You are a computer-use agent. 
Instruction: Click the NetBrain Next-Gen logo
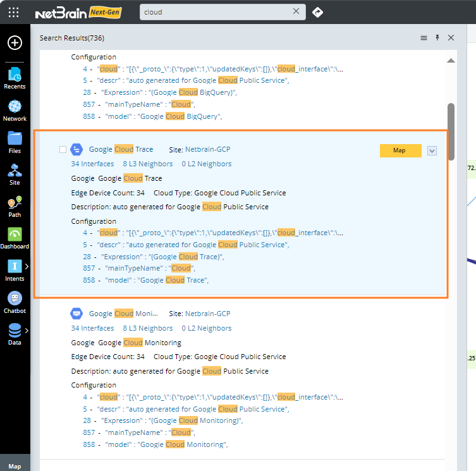(78, 13)
